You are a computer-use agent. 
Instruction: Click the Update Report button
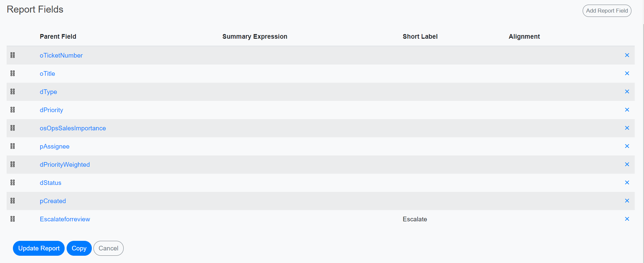(x=39, y=248)
